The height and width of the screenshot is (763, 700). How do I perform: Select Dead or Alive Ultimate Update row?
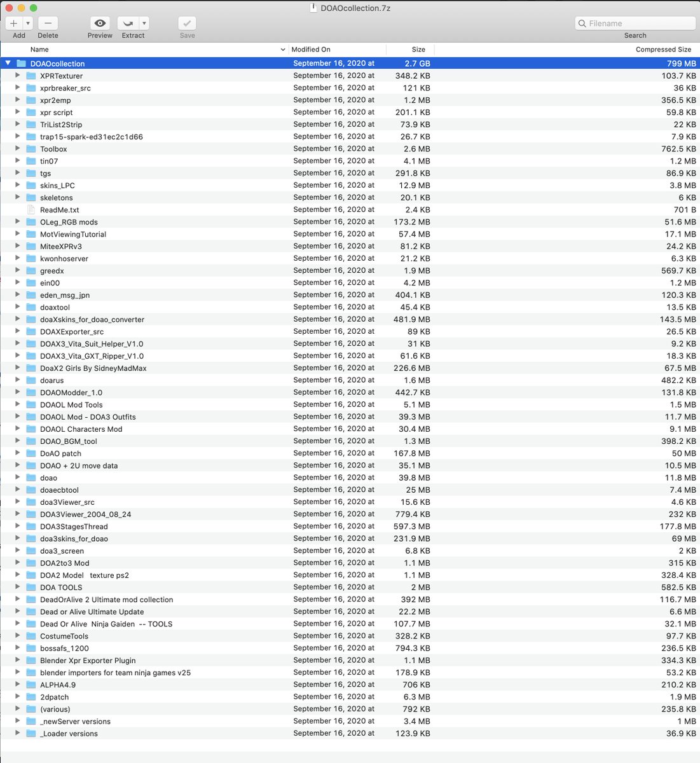coord(350,612)
